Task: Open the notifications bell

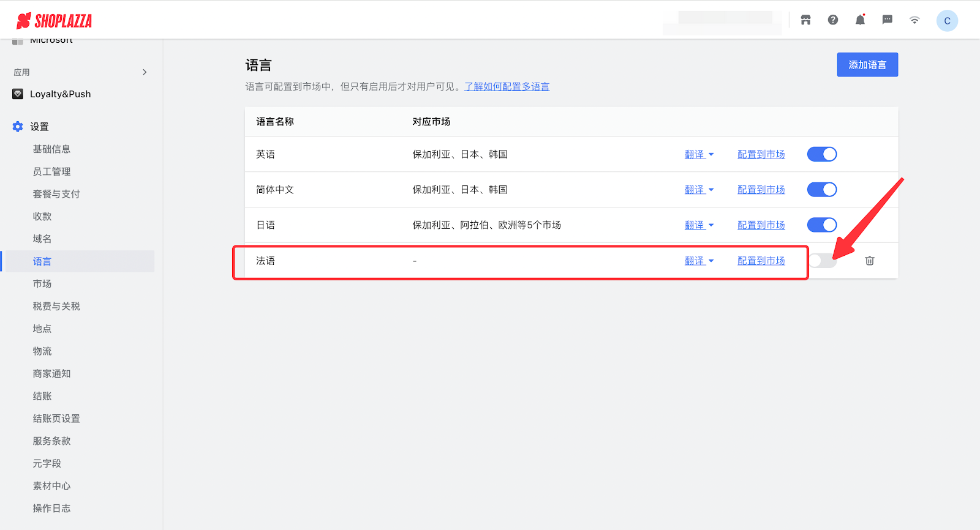Action: point(860,20)
